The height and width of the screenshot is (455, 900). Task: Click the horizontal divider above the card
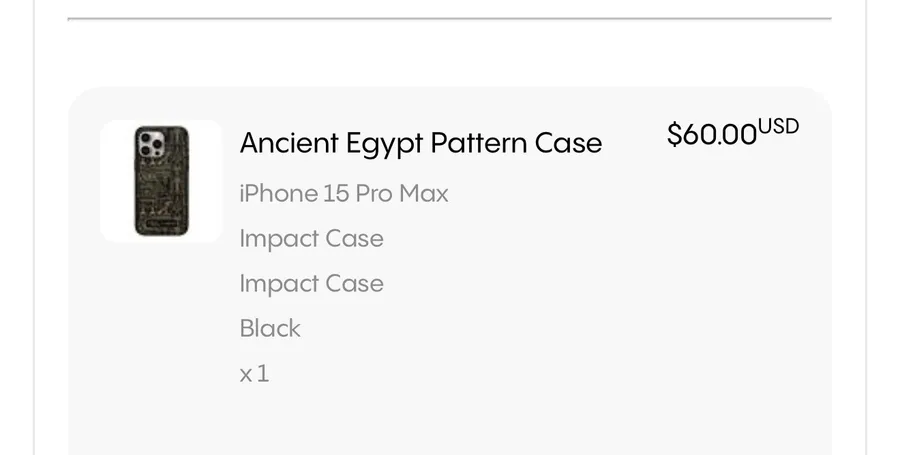(x=449, y=19)
